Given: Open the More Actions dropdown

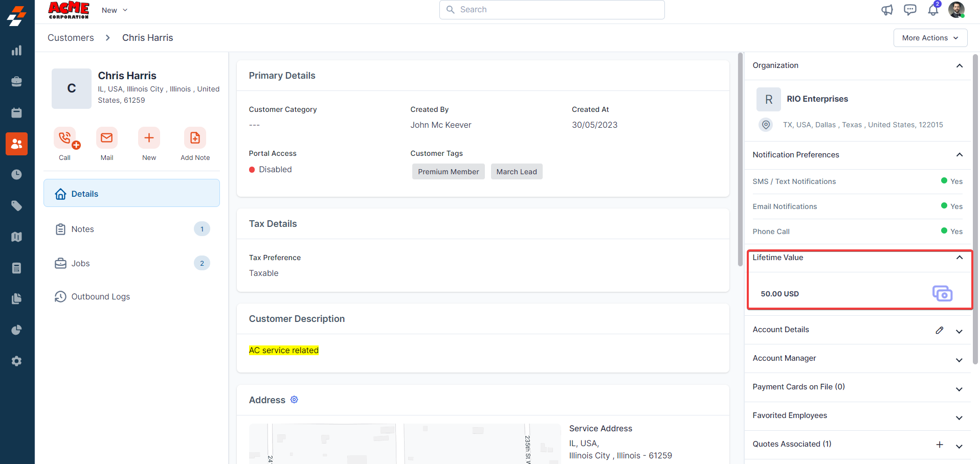Looking at the screenshot, I should 930,38.
